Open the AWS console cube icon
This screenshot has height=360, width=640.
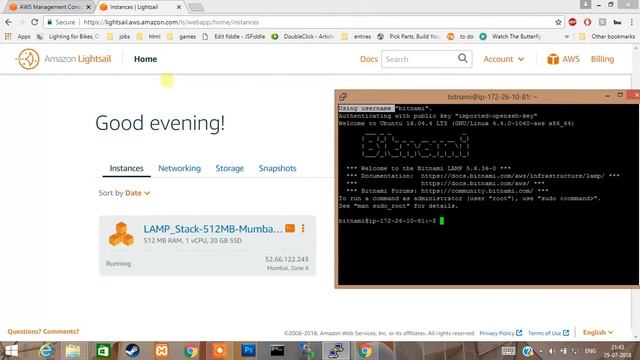click(x=553, y=59)
